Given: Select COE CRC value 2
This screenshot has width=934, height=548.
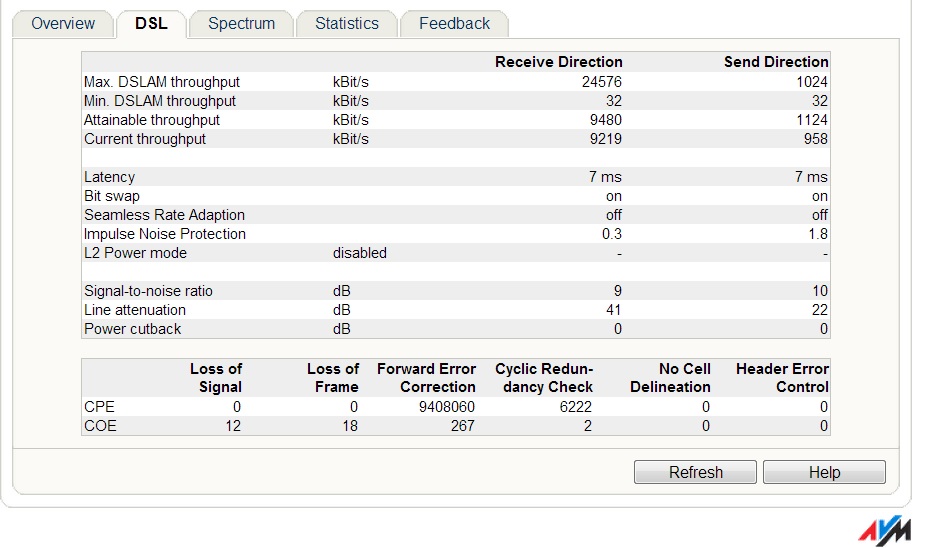Looking at the screenshot, I should click(588, 426).
